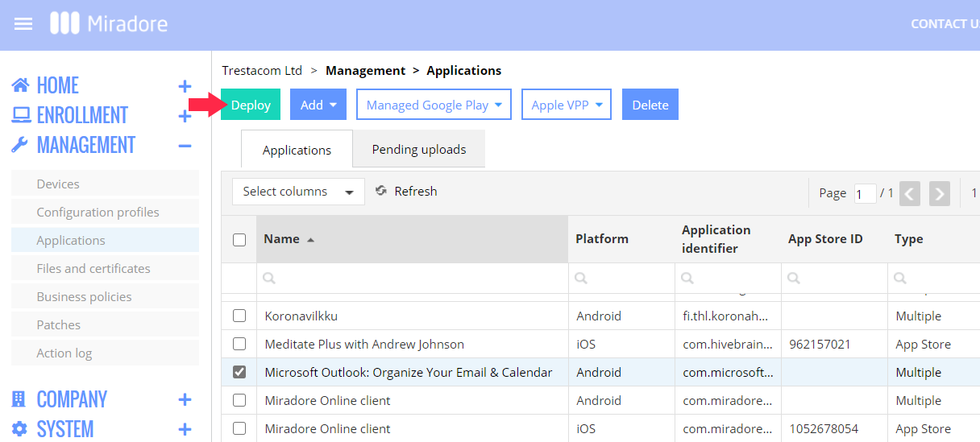
Task: Click the Delete button
Action: tap(650, 105)
